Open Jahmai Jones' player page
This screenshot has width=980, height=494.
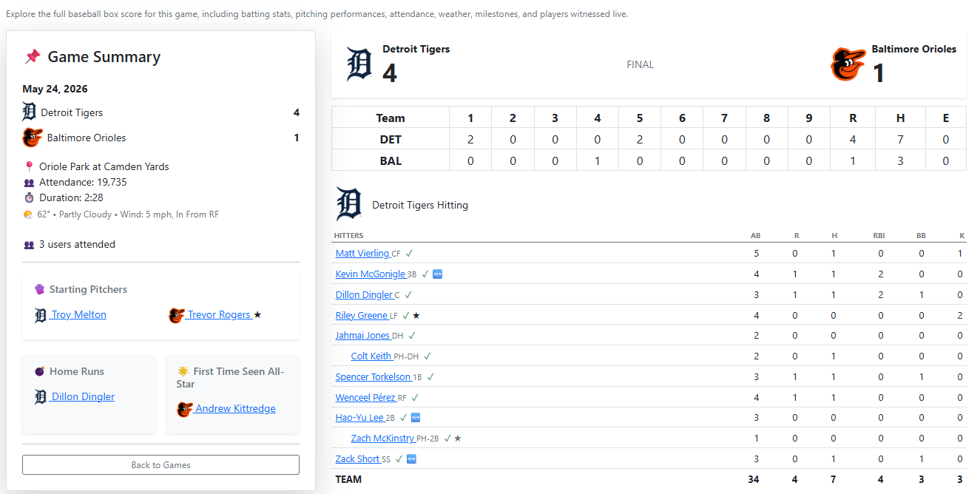pos(363,336)
